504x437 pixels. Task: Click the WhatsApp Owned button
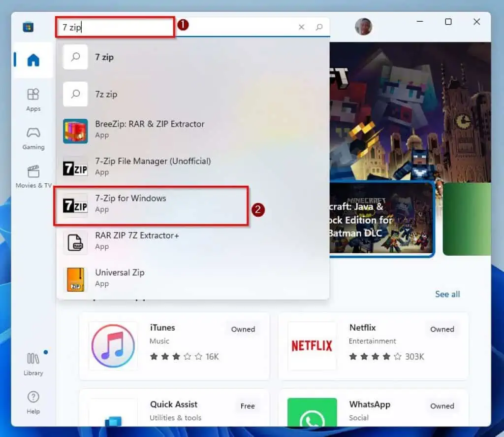click(x=442, y=406)
